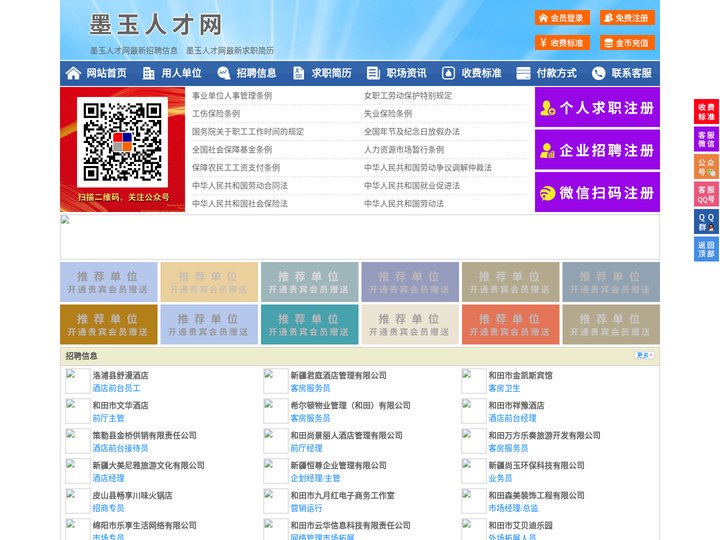Click the 客服QQ号 side floating button

click(x=706, y=194)
